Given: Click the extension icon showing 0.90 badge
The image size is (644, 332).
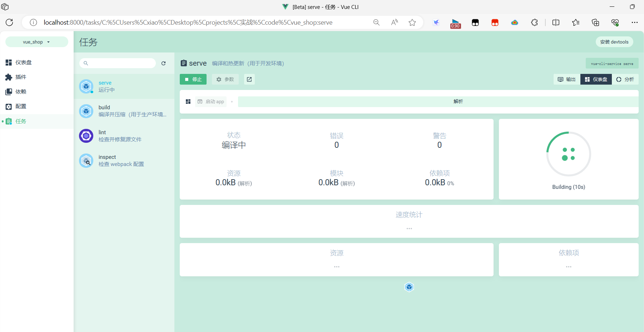Looking at the screenshot, I should click(455, 24).
